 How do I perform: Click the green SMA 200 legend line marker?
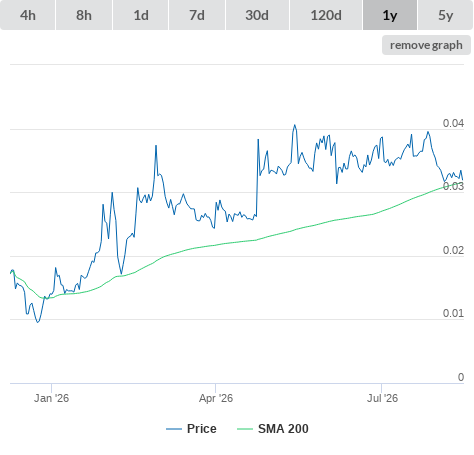[x=245, y=429]
